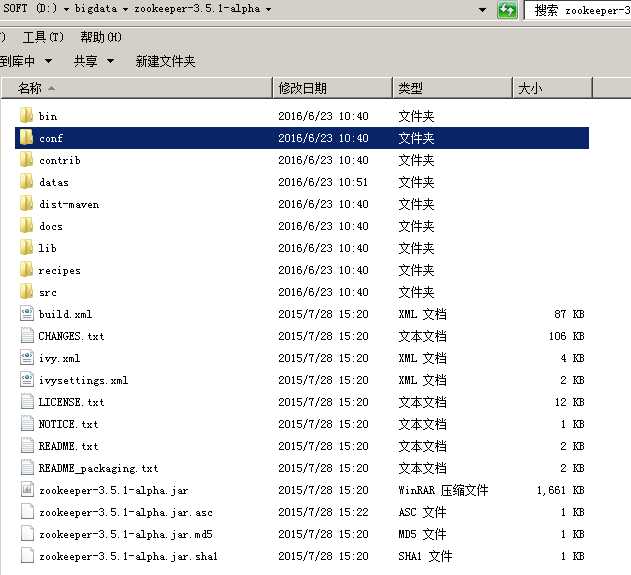
Task: Click the dist-maven folder icon
Action: (x=27, y=204)
